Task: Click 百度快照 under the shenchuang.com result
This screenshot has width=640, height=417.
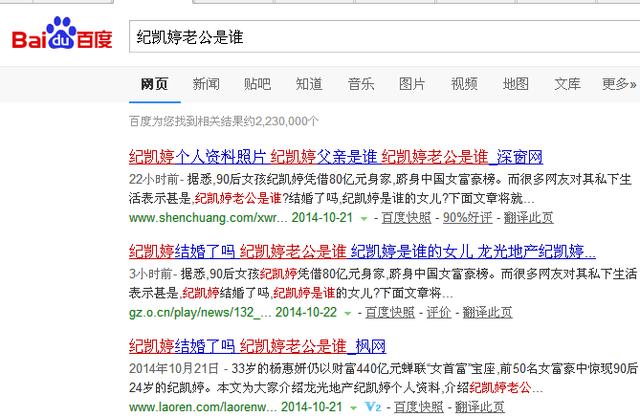Action: point(407,218)
